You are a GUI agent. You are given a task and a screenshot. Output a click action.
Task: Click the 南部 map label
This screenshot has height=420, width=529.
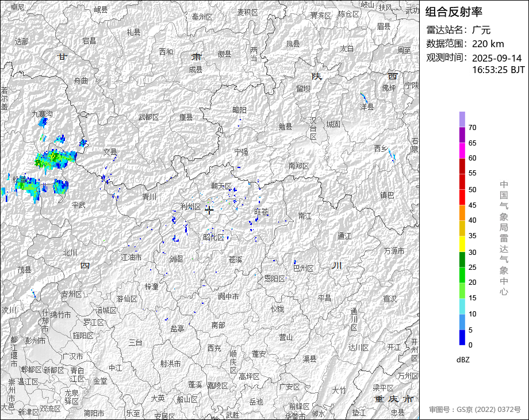coord(218,325)
